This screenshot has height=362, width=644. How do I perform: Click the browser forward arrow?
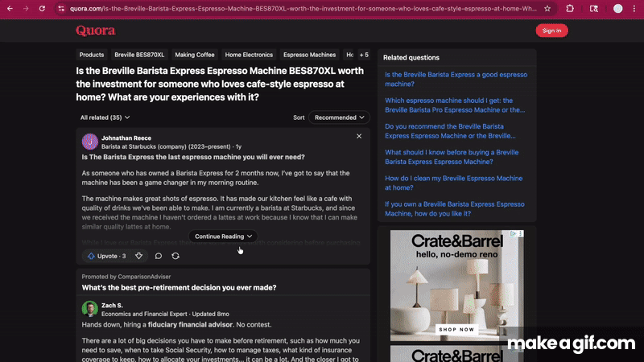click(26, 9)
